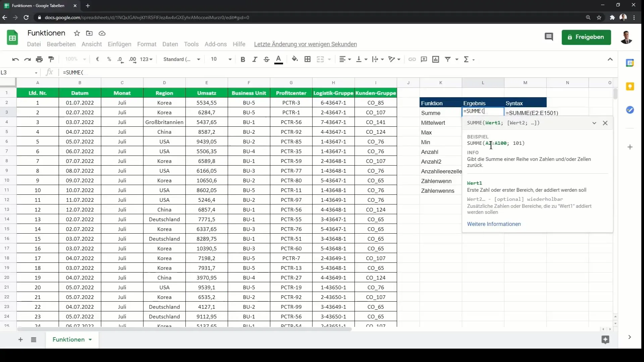Open the Ansicht menu
This screenshot has height=362, width=644.
click(92, 44)
